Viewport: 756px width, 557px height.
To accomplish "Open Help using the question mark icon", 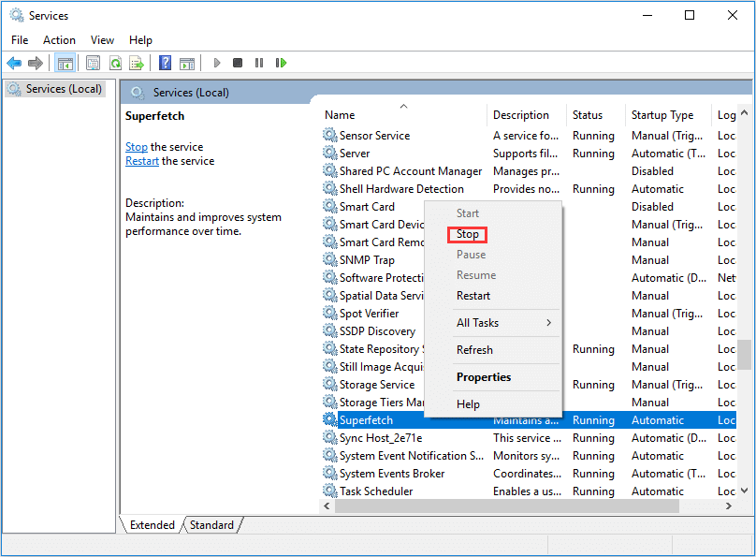I will click(x=163, y=63).
